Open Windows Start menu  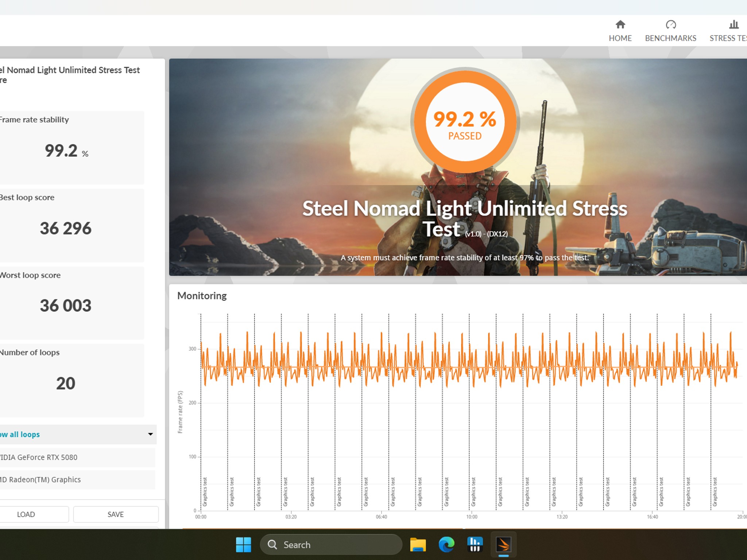243,545
